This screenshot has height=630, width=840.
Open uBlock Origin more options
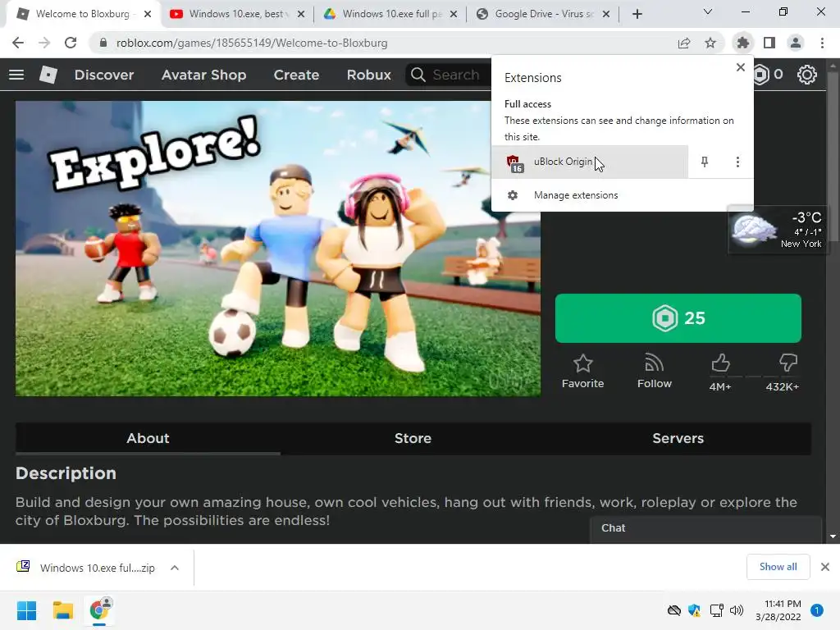(x=737, y=162)
